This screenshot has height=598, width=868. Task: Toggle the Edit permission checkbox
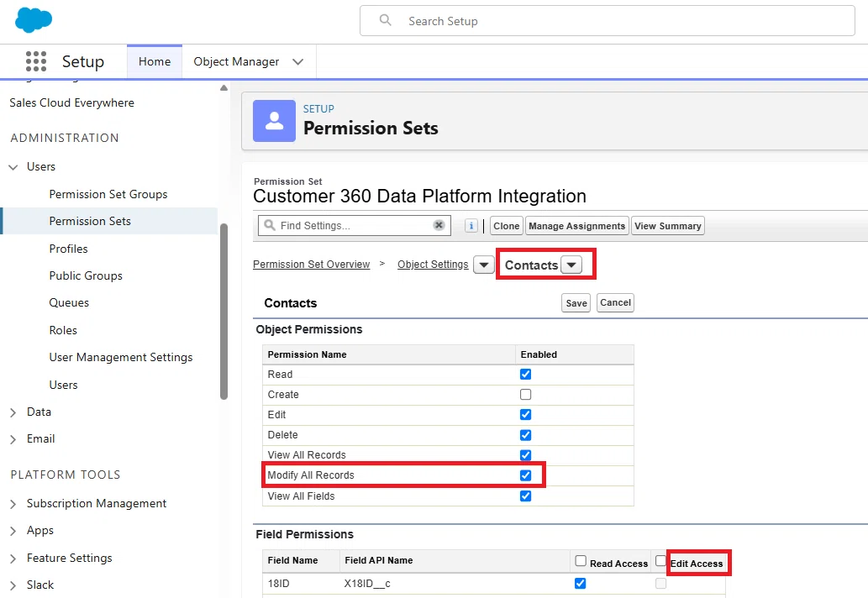(525, 415)
